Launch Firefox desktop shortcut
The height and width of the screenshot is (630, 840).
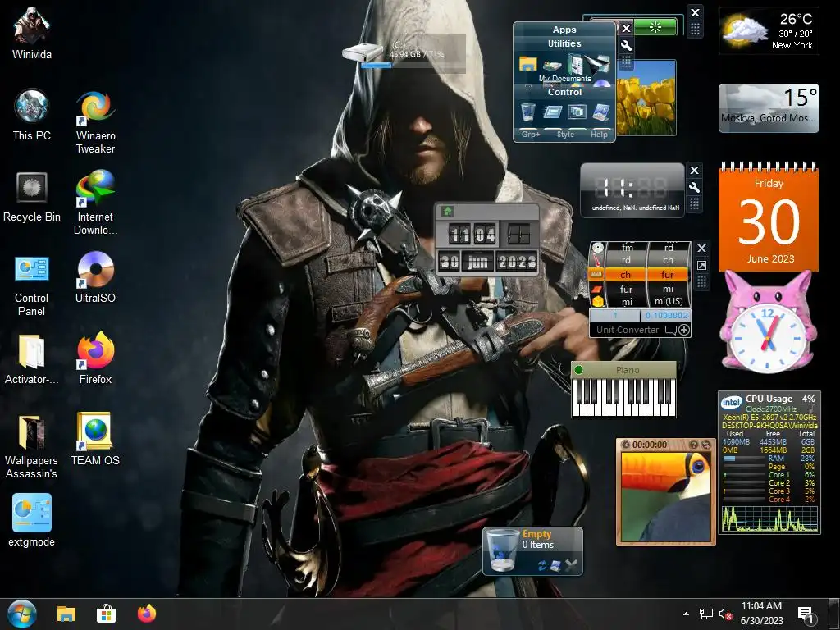click(95, 359)
